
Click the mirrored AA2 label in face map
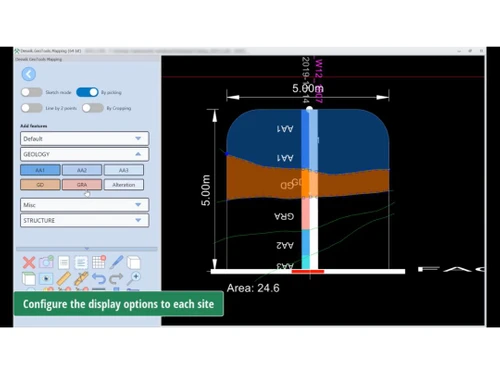(x=285, y=246)
